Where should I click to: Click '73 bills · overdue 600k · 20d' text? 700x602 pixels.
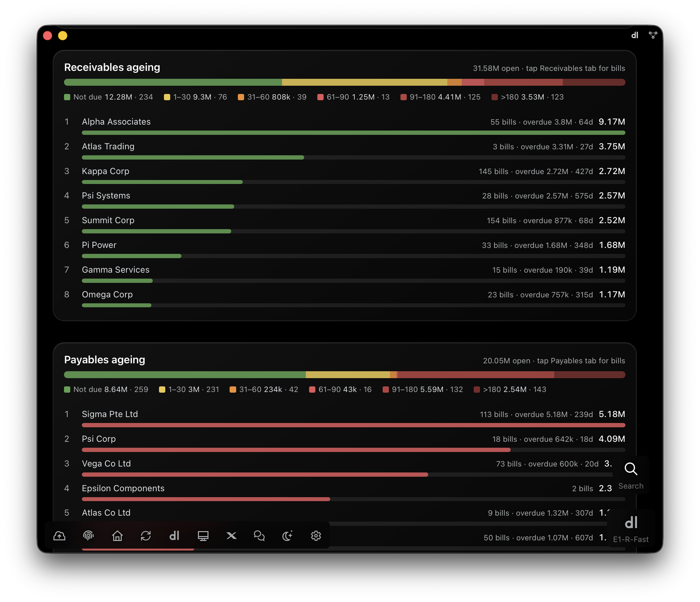(547, 464)
